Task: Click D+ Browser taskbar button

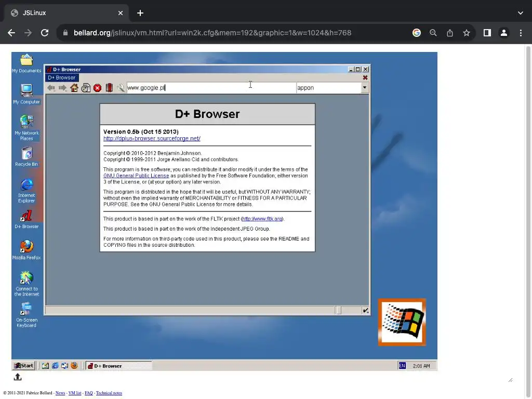Action: pyautogui.click(x=118, y=366)
